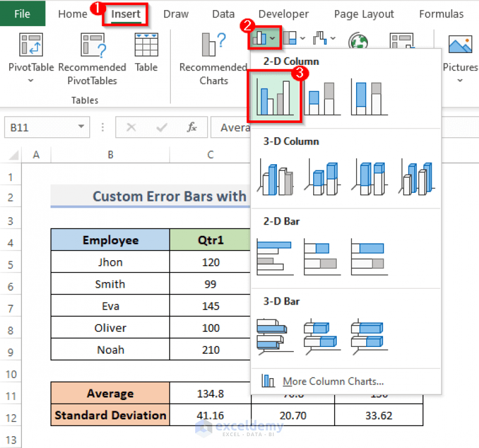Open the Developer tab
The width and height of the screenshot is (479, 448).
284,14
